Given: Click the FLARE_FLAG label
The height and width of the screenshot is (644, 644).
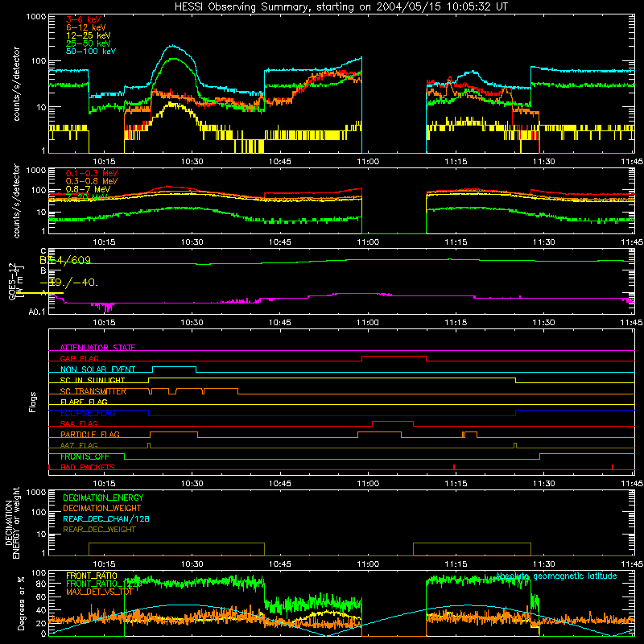Looking at the screenshot, I should coord(84,402).
